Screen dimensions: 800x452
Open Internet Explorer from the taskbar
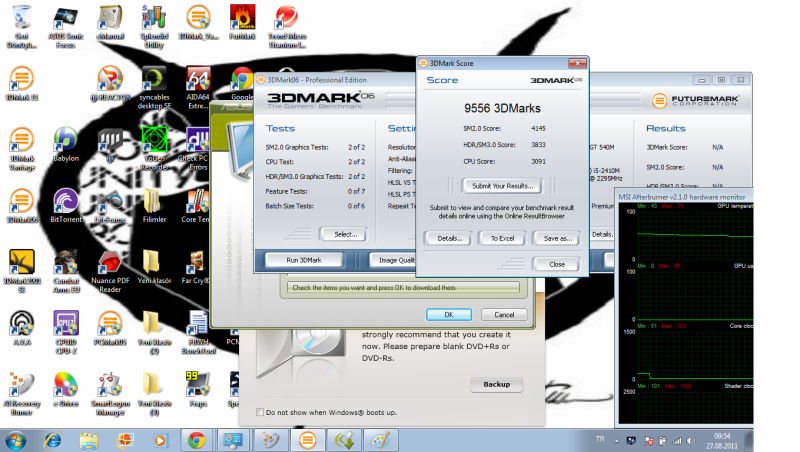point(53,440)
